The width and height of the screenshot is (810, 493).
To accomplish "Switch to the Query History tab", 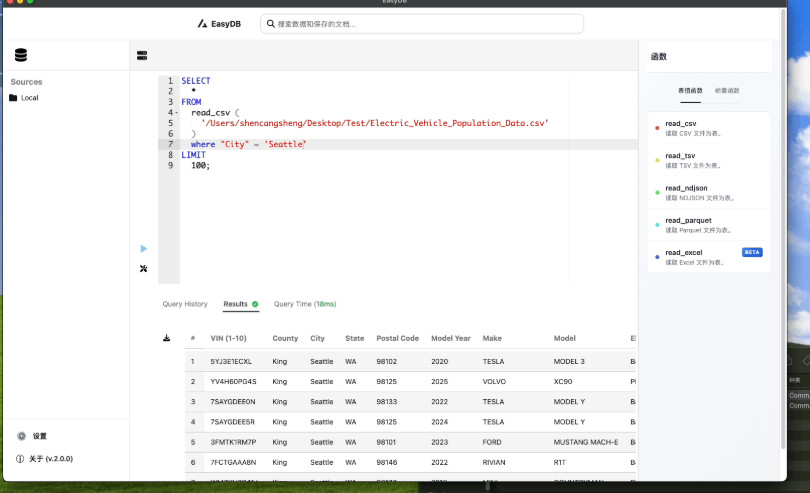I will point(185,304).
